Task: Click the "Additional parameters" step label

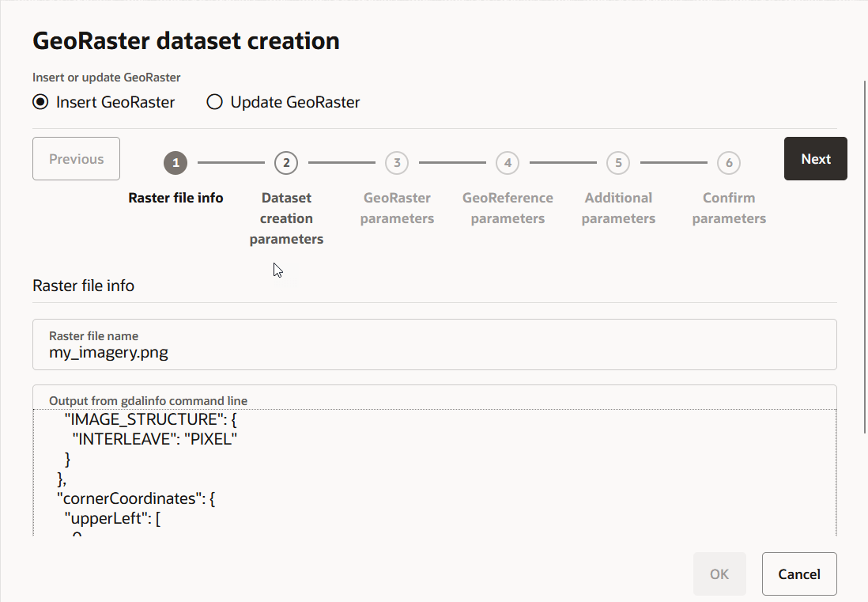Action: [x=618, y=208]
